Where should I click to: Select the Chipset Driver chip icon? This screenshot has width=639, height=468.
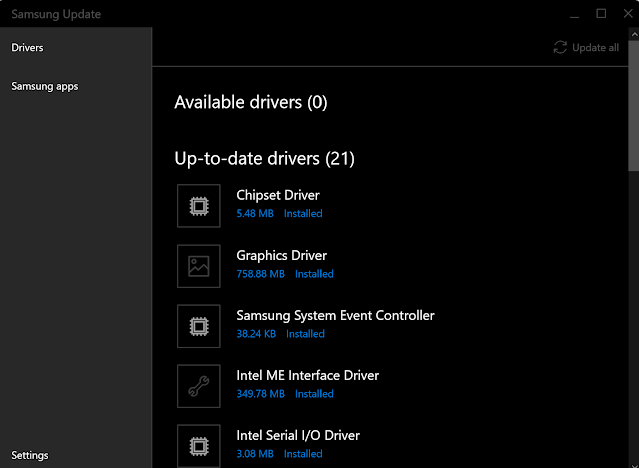199,206
